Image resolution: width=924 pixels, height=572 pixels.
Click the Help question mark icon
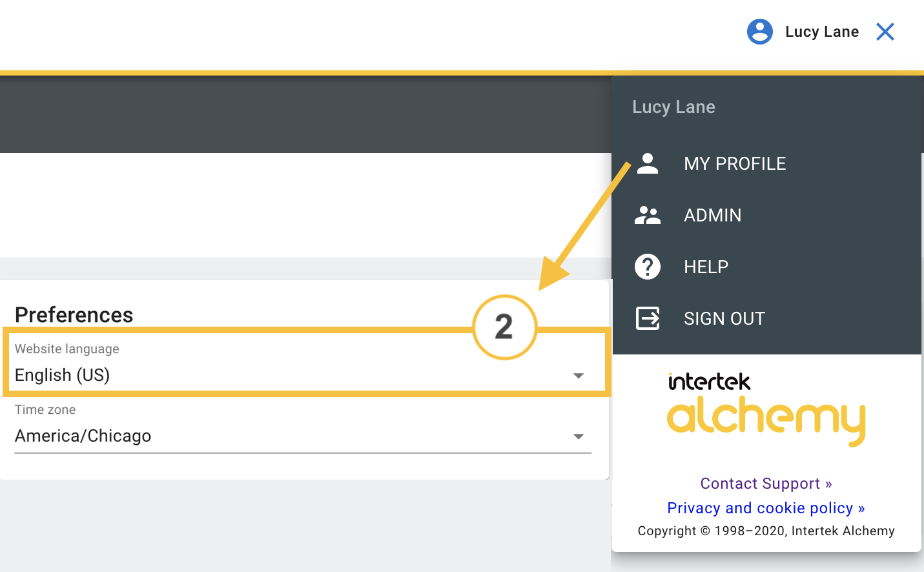648,267
